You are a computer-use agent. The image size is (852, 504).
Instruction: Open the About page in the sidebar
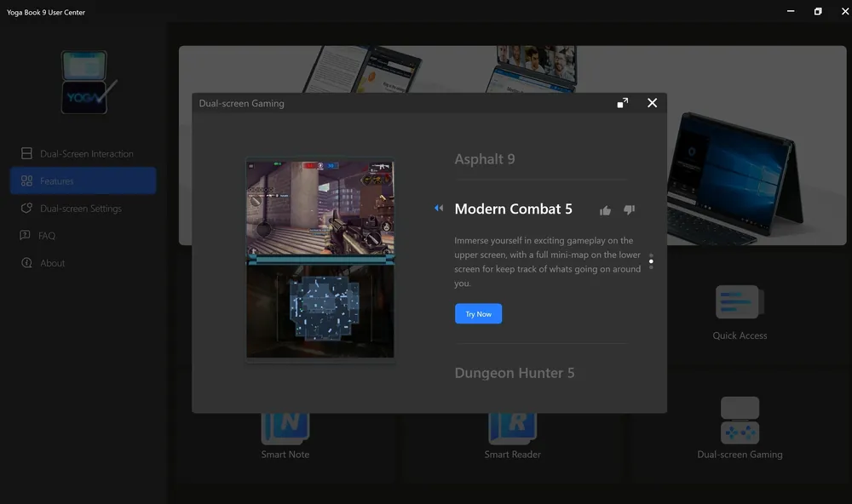(x=83, y=263)
